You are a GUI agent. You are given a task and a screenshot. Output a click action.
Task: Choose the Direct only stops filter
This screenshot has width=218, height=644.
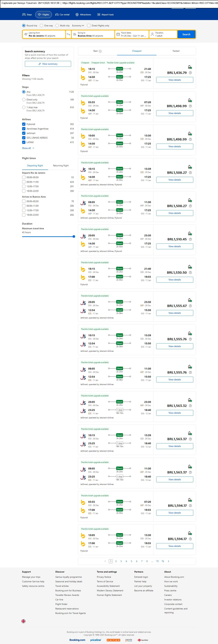tap(24, 100)
